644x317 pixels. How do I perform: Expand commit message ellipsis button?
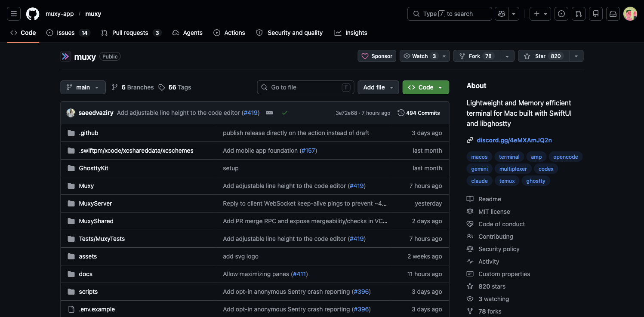tap(269, 113)
